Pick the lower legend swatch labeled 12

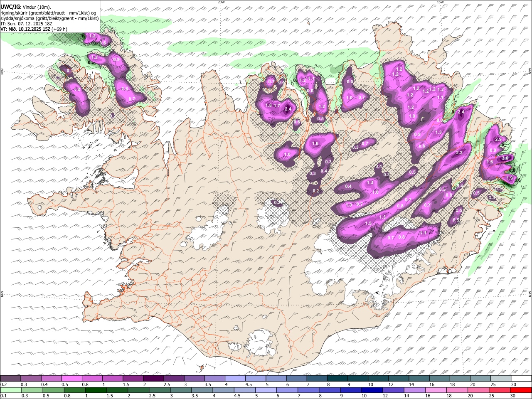(x=394, y=390)
